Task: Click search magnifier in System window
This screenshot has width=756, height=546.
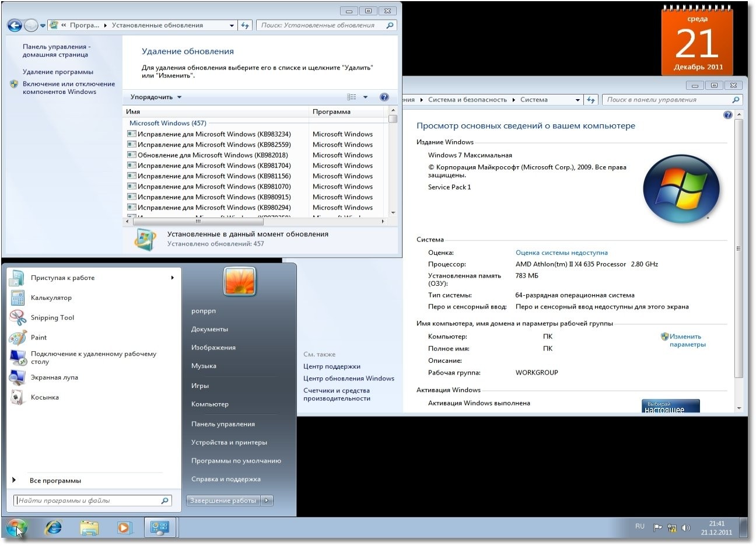Action: [736, 100]
